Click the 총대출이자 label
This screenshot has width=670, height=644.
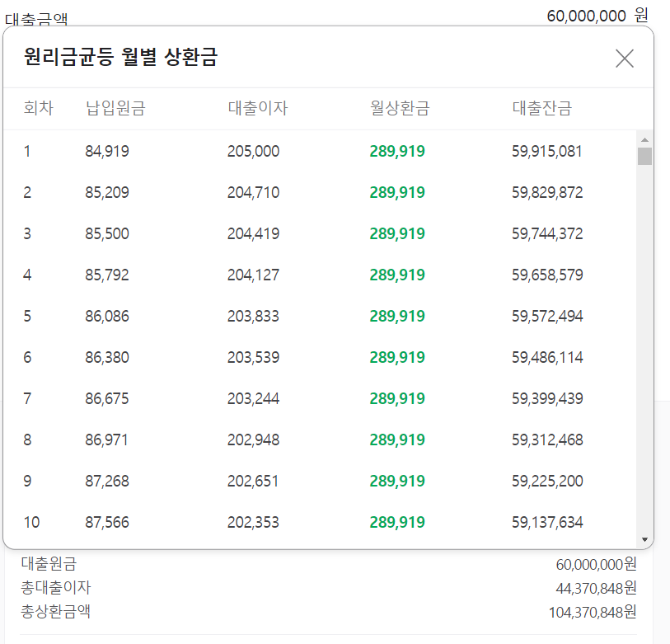[56, 588]
